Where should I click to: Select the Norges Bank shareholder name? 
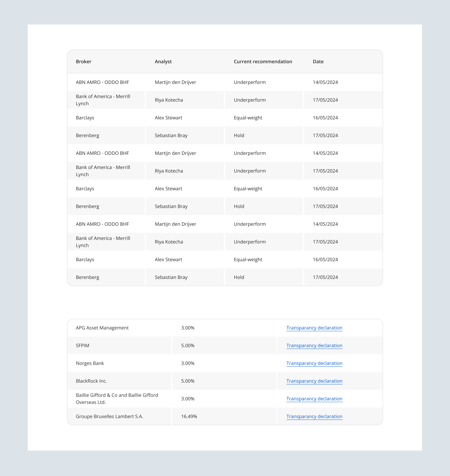90,363
